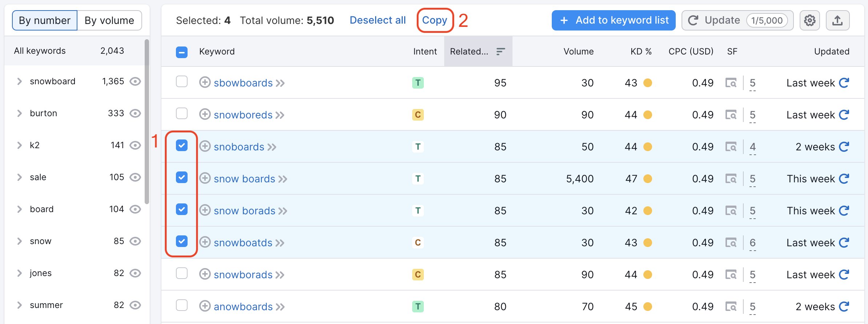This screenshot has width=868, height=324.
Task: Select the By number tab
Action: click(45, 20)
